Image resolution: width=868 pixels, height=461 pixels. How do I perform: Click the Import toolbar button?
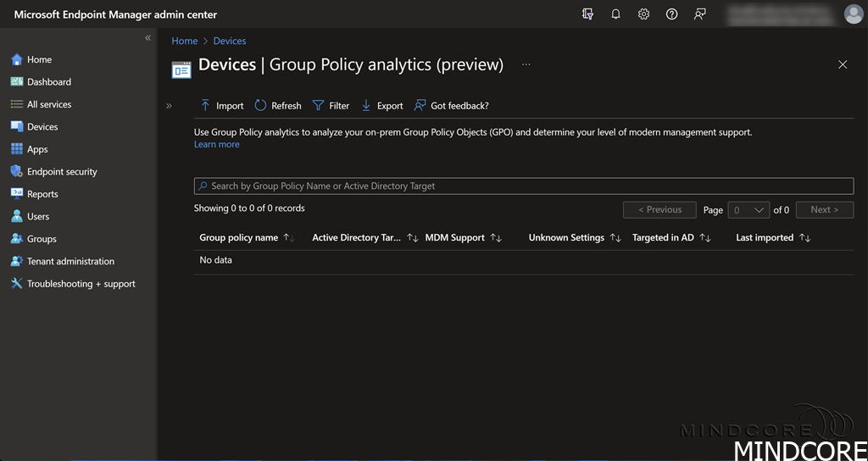tap(221, 106)
